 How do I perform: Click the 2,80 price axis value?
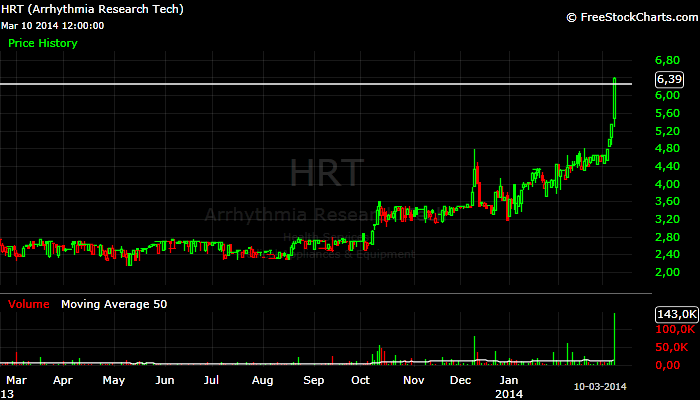[667, 237]
